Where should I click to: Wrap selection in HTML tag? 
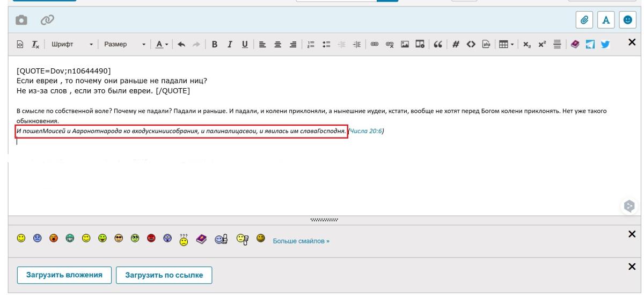coord(470,44)
